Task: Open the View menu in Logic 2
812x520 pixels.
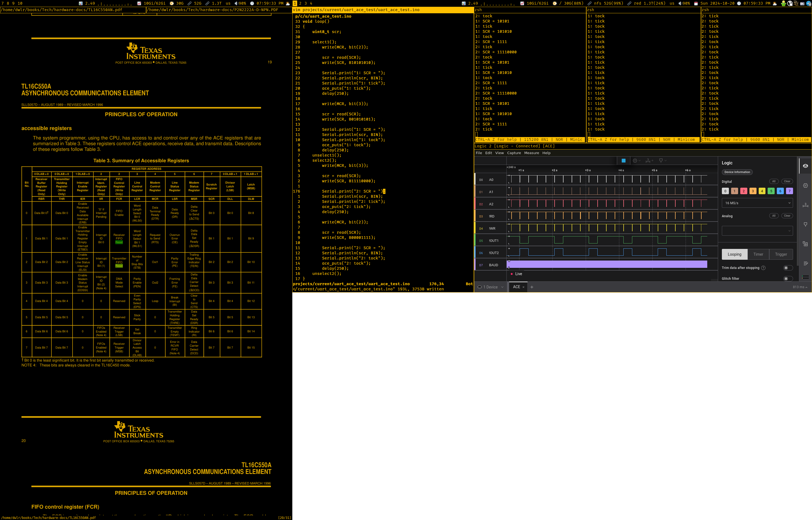Action: coord(499,153)
